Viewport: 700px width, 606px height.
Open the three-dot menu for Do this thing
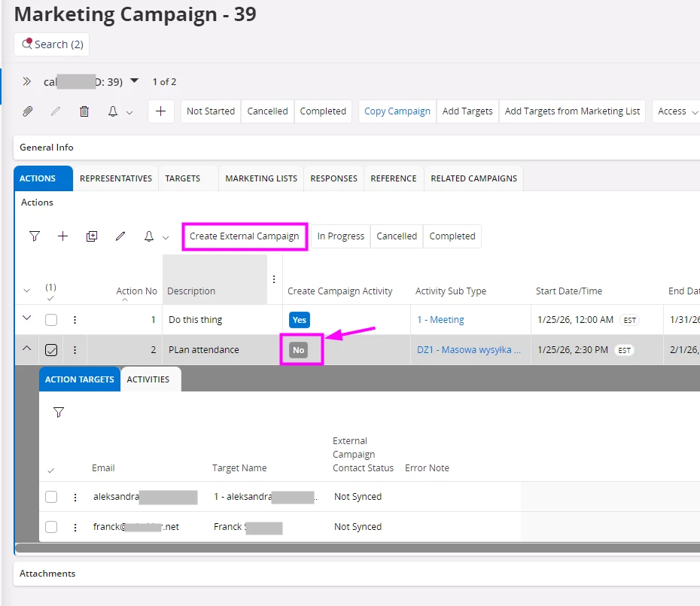75,320
